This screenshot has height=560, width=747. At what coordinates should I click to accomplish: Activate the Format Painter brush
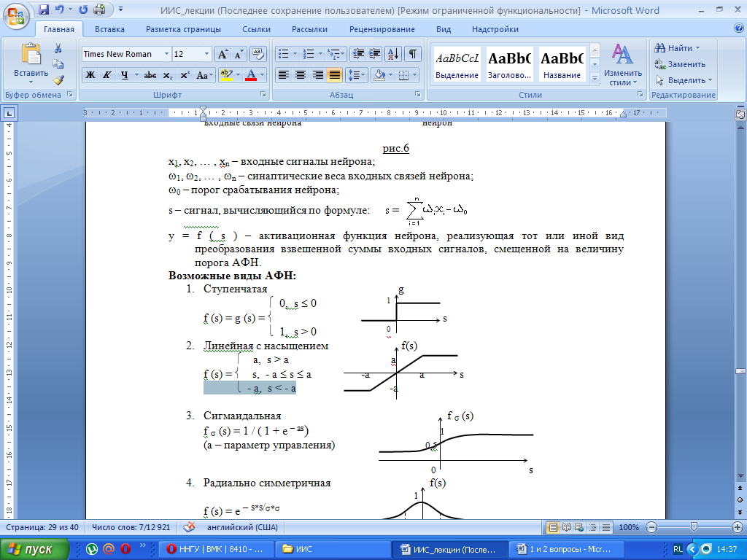(x=58, y=80)
